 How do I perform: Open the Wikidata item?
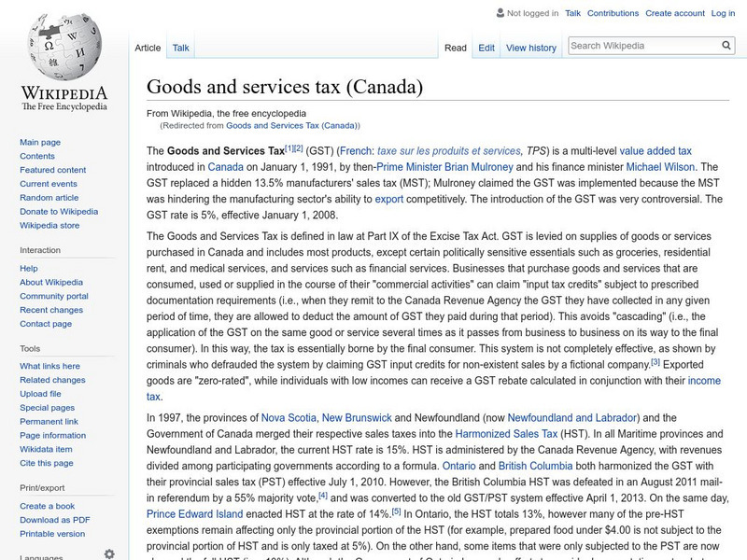click(x=46, y=449)
